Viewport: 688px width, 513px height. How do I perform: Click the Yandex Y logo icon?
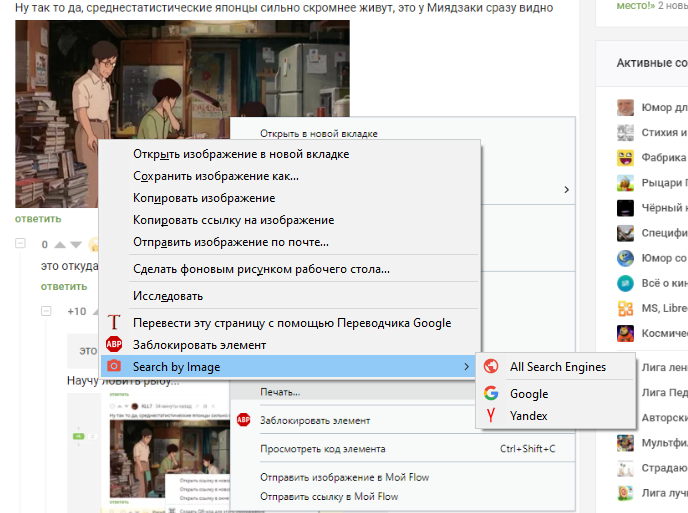tap(491, 415)
